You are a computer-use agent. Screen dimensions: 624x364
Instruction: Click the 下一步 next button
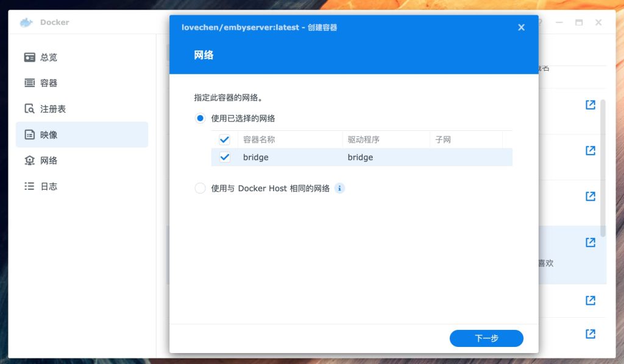pyautogui.click(x=486, y=338)
